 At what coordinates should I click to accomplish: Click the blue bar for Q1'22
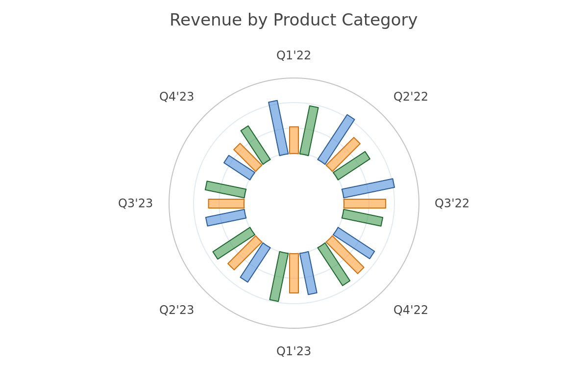click(x=278, y=128)
